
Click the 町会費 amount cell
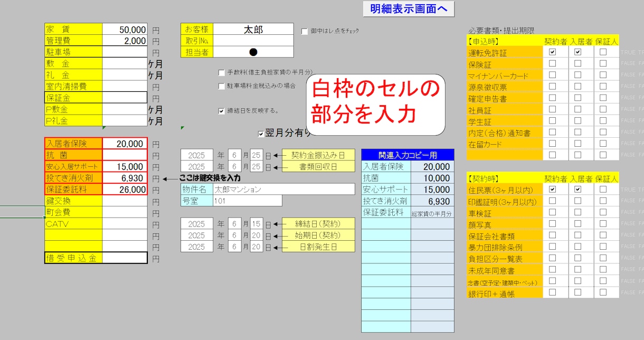[125, 212]
